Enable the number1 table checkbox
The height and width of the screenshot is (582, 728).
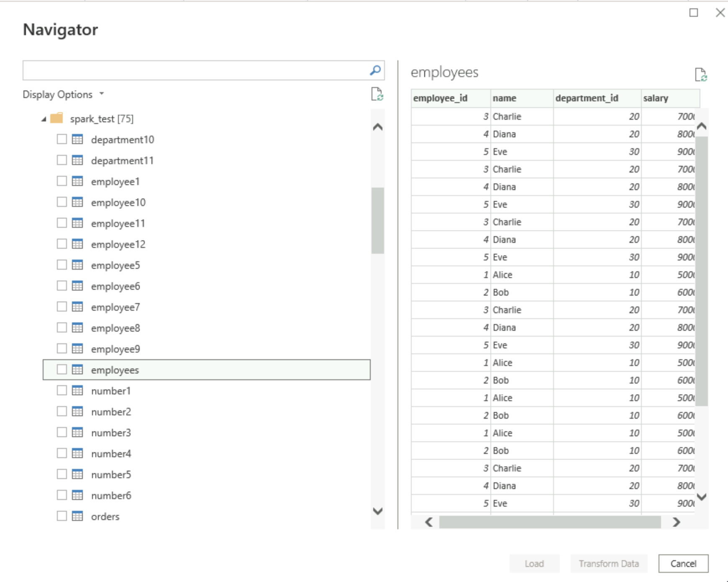[x=62, y=391]
